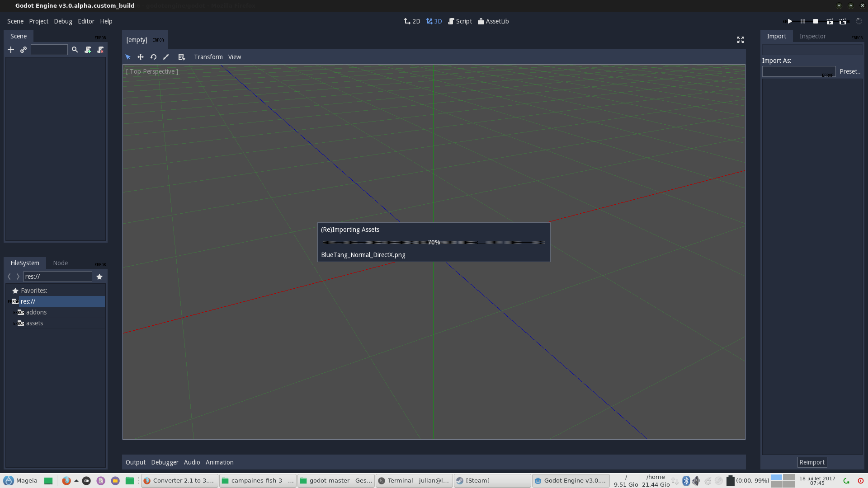
Task: Attach a new script with the script-plus icon
Action: point(88,50)
